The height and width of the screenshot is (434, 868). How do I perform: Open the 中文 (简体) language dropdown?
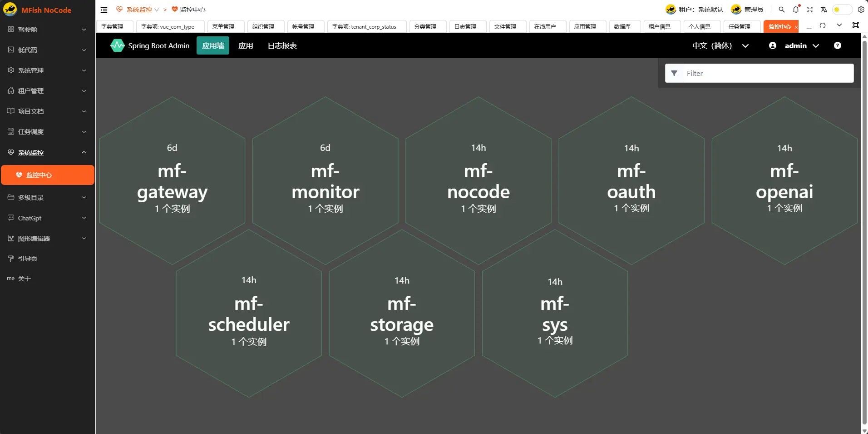click(720, 45)
